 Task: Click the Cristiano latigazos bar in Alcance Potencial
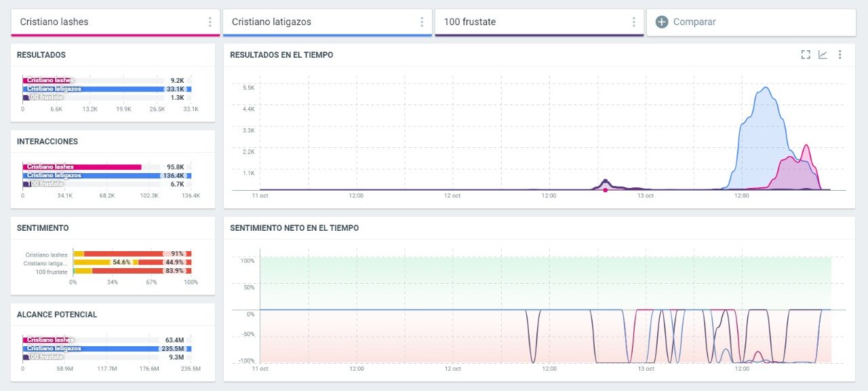point(107,349)
